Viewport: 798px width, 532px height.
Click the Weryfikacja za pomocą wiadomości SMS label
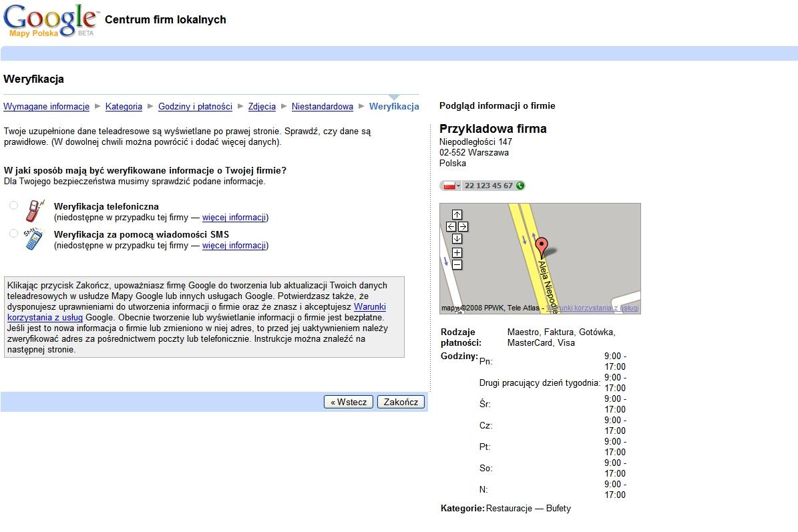pyautogui.click(x=142, y=234)
